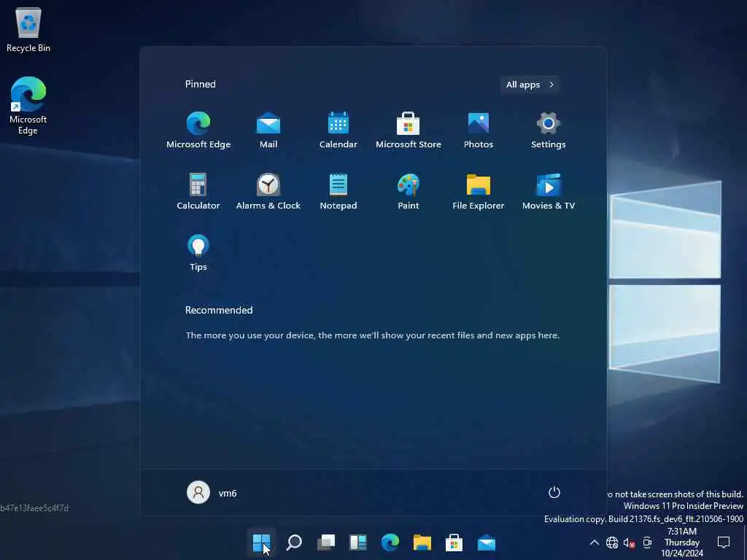Open taskbar Search
The height and width of the screenshot is (560, 747).
pos(294,542)
